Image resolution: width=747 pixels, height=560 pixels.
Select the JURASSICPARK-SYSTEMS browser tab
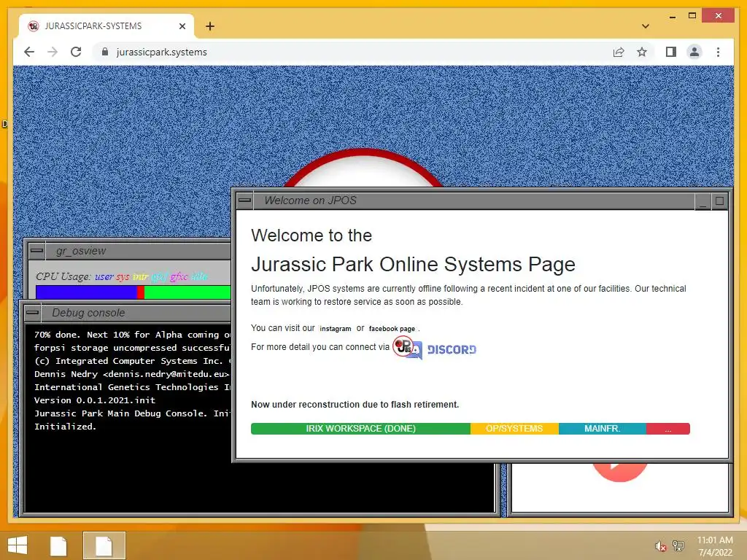pos(107,26)
